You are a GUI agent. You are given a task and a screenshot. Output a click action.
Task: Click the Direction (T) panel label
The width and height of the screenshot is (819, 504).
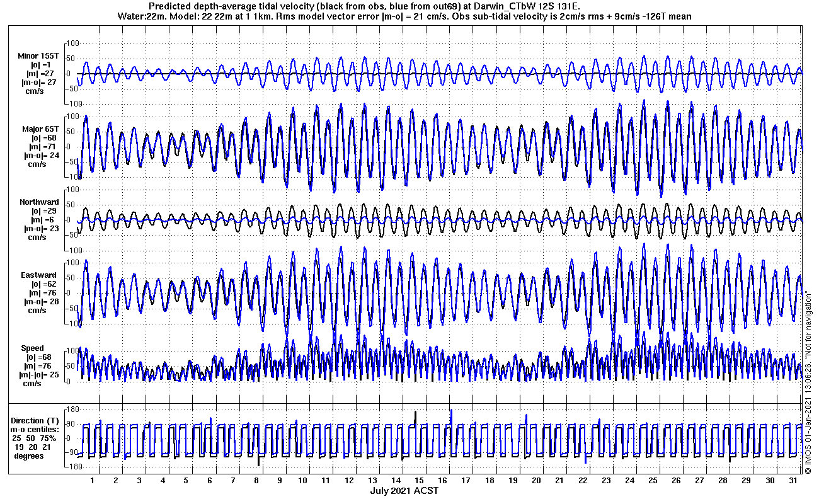pyautogui.click(x=37, y=420)
